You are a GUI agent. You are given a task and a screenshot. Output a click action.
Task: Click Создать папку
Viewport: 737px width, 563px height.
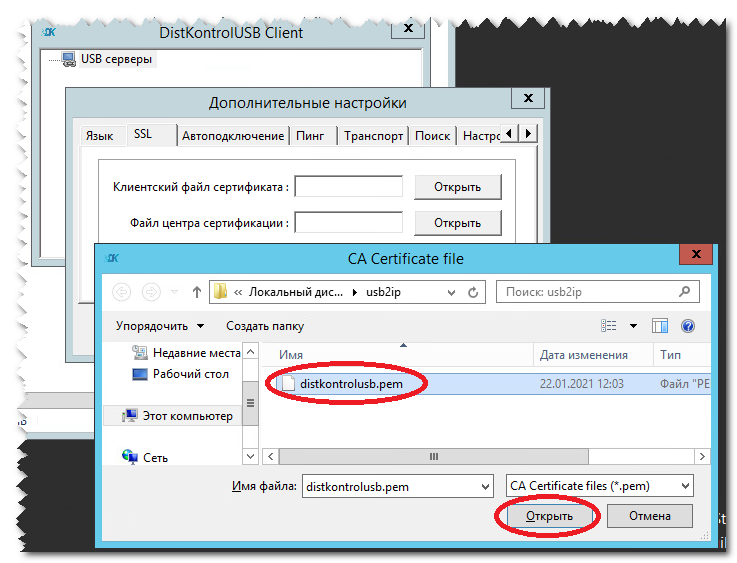(265, 326)
